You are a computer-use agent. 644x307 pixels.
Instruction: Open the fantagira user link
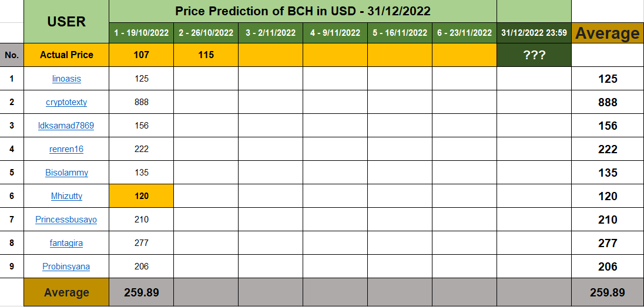point(66,243)
